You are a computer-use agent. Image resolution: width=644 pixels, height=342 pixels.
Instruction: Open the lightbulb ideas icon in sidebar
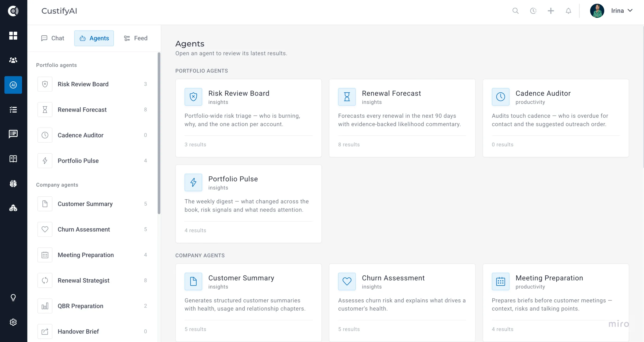click(13, 297)
